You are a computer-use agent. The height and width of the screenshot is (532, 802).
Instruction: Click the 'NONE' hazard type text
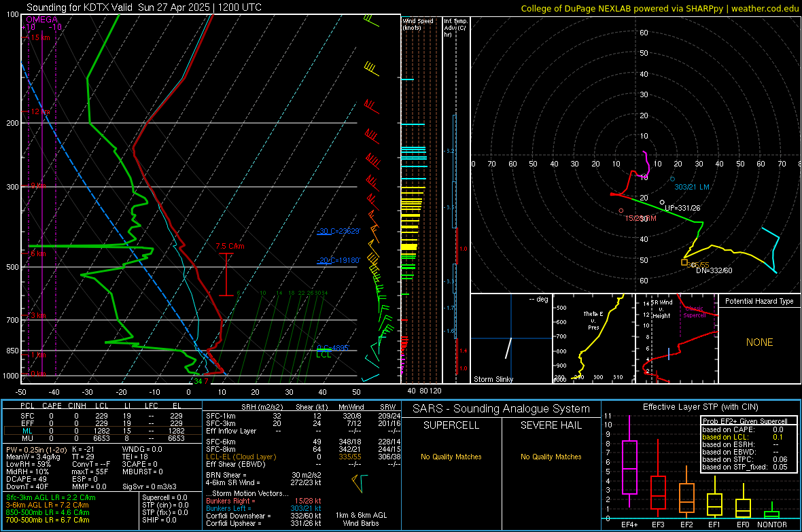[759, 342]
